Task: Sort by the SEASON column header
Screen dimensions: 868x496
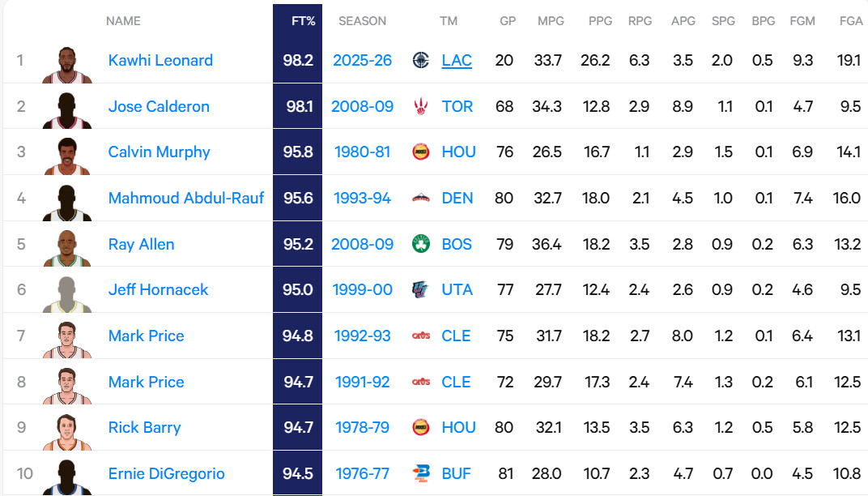Action: [x=362, y=21]
